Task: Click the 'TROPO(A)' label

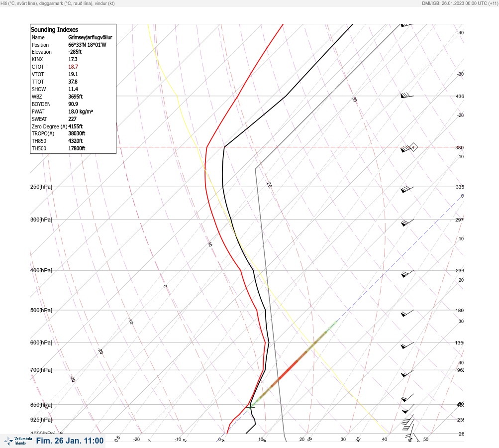Action: (43, 133)
